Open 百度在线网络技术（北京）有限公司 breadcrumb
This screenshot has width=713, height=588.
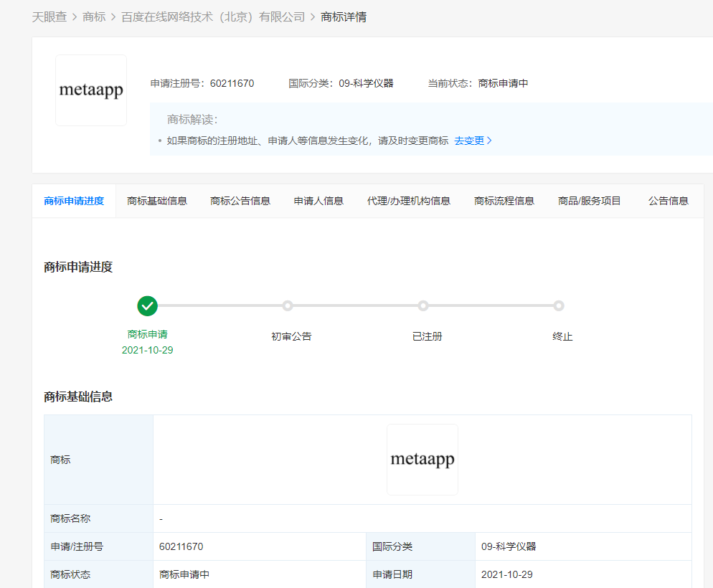pyautogui.click(x=213, y=16)
